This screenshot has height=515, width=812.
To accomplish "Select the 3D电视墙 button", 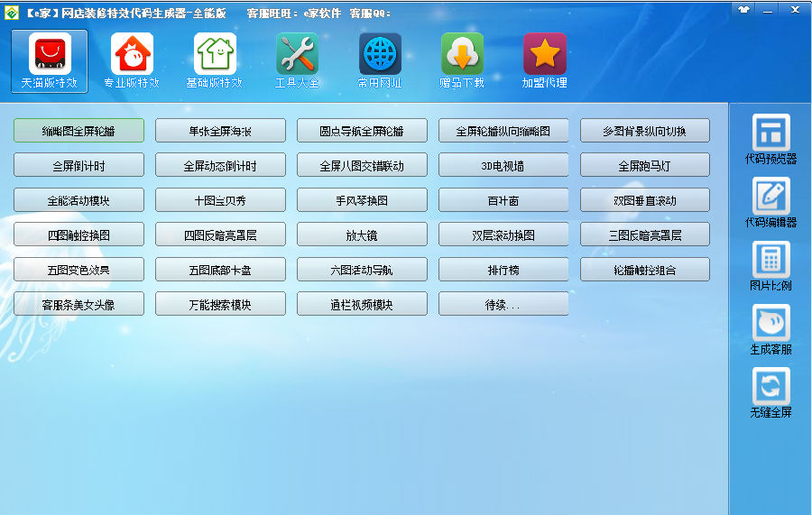I will click(x=503, y=165).
